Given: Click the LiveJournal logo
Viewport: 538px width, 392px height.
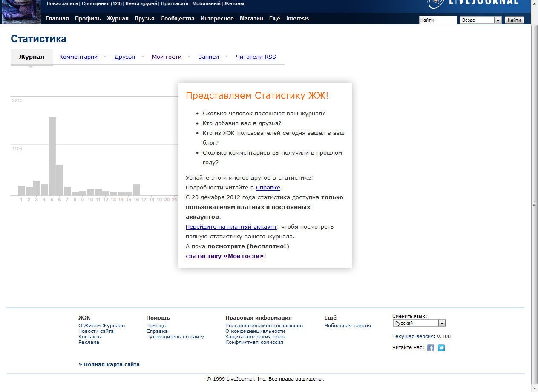Looking at the screenshot, I should 473,3.
